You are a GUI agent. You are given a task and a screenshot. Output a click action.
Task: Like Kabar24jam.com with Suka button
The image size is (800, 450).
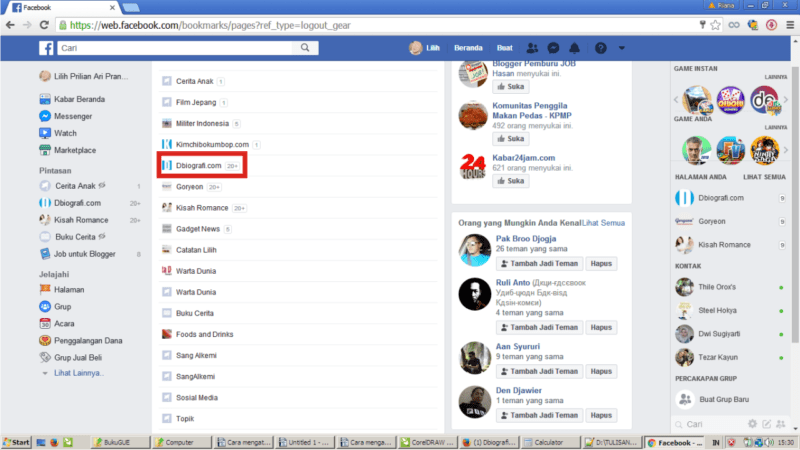click(511, 181)
